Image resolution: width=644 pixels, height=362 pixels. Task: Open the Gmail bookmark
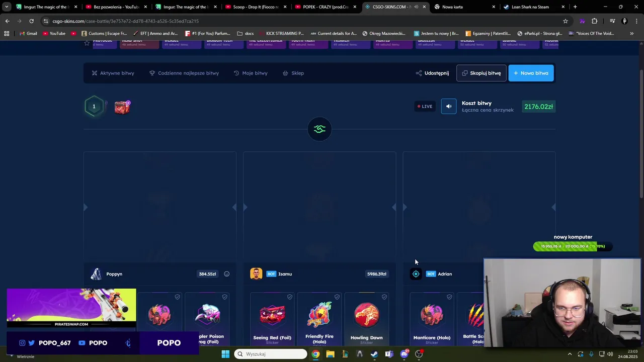click(28, 33)
